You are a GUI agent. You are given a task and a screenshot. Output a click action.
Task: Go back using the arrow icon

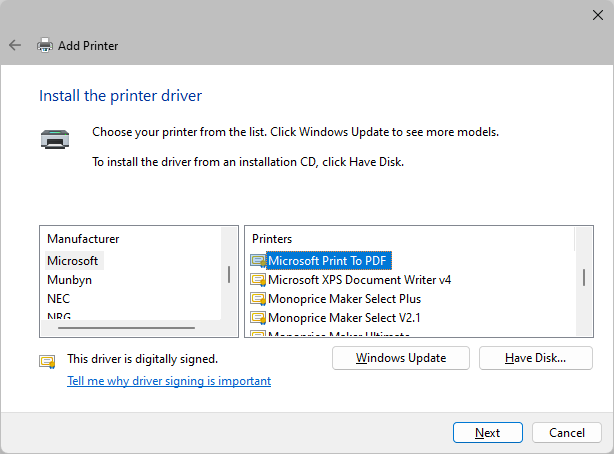coord(15,45)
